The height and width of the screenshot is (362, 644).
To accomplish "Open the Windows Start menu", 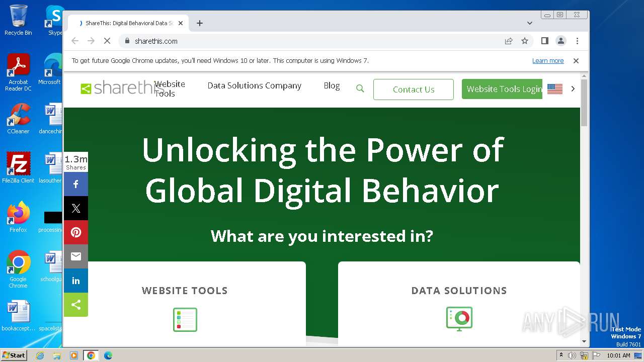I will click(x=14, y=355).
